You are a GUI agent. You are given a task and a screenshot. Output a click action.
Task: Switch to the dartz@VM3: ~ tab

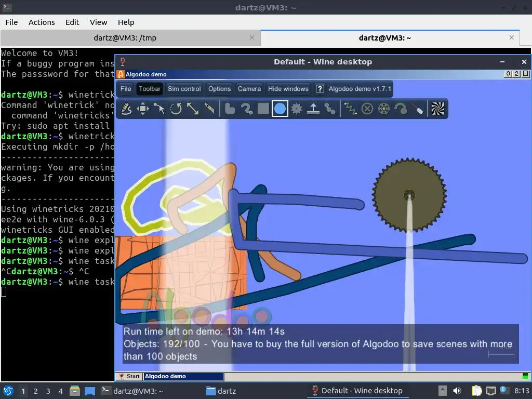(x=385, y=37)
